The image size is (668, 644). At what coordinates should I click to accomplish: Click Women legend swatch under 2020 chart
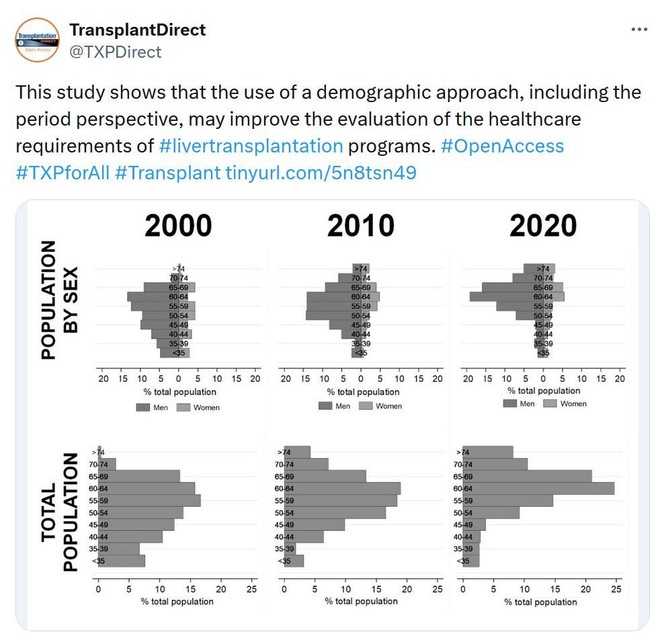tap(550, 404)
